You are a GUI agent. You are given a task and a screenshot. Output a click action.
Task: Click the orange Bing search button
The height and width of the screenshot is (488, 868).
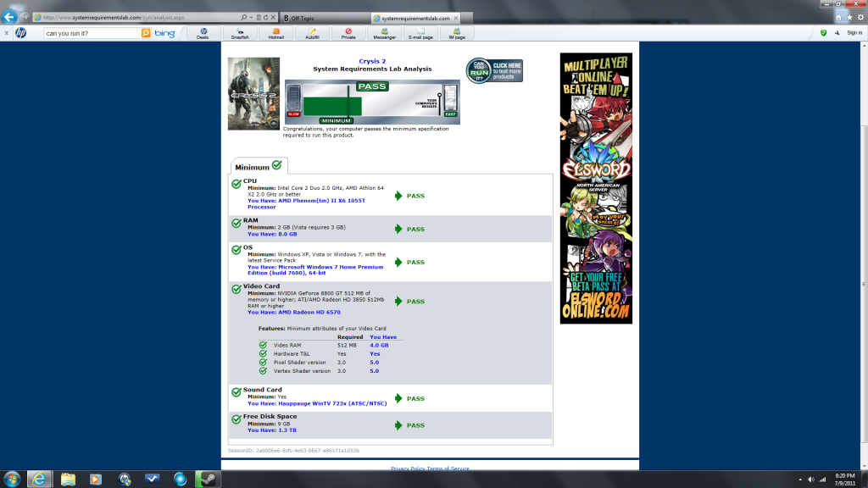point(146,33)
